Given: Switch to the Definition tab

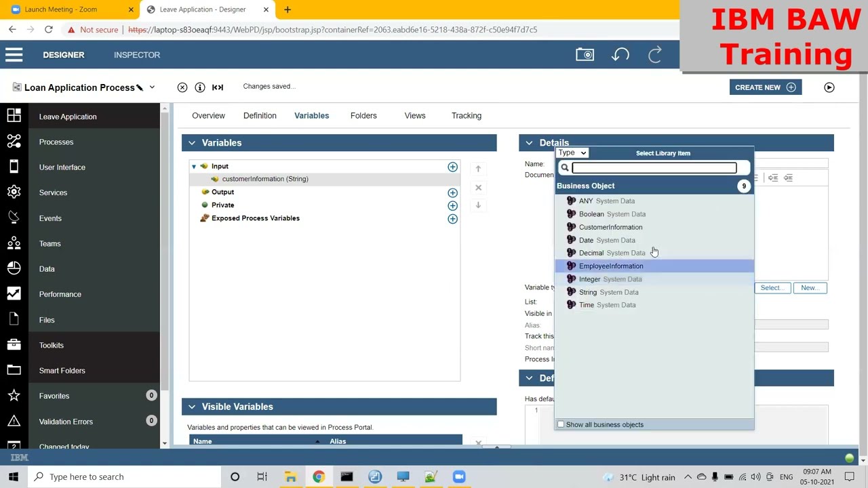Looking at the screenshot, I should (x=260, y=116).
